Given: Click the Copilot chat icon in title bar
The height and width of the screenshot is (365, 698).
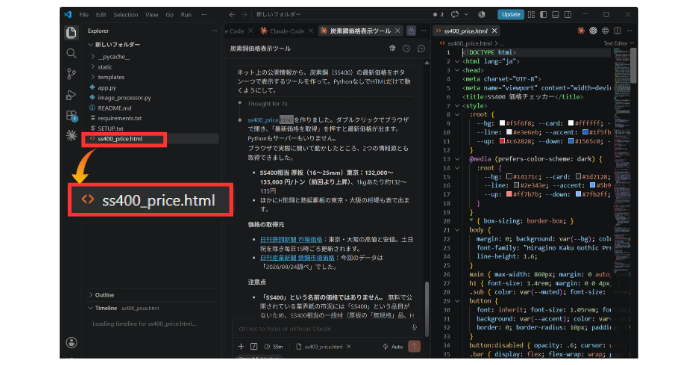Looking at the screenshot, I should tap(455, 15).
